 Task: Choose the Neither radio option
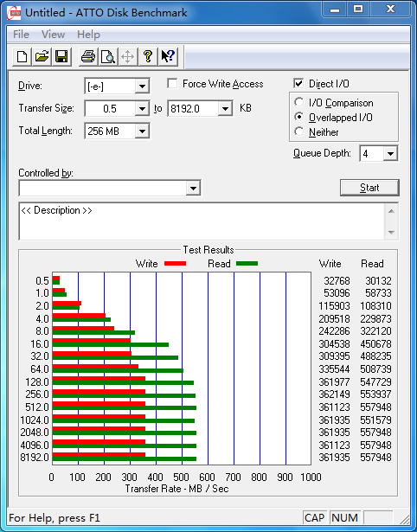[299, 131]
